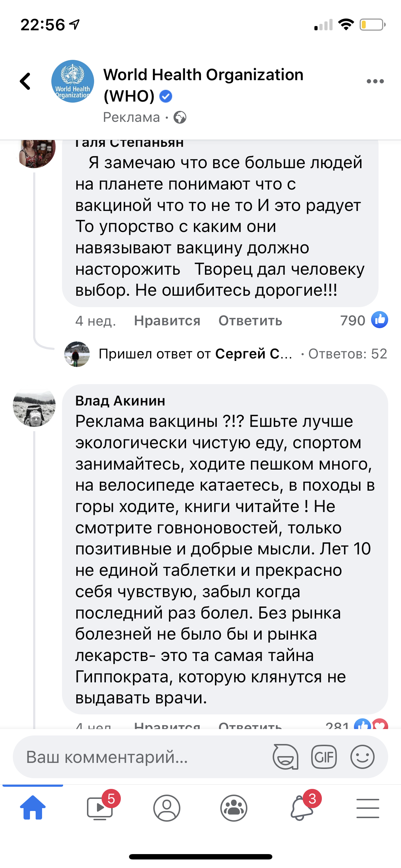The height and width of the screenshot is (868, 401).
Task: Tap the back arrow in the header
Action: click(x=25, y=81)
